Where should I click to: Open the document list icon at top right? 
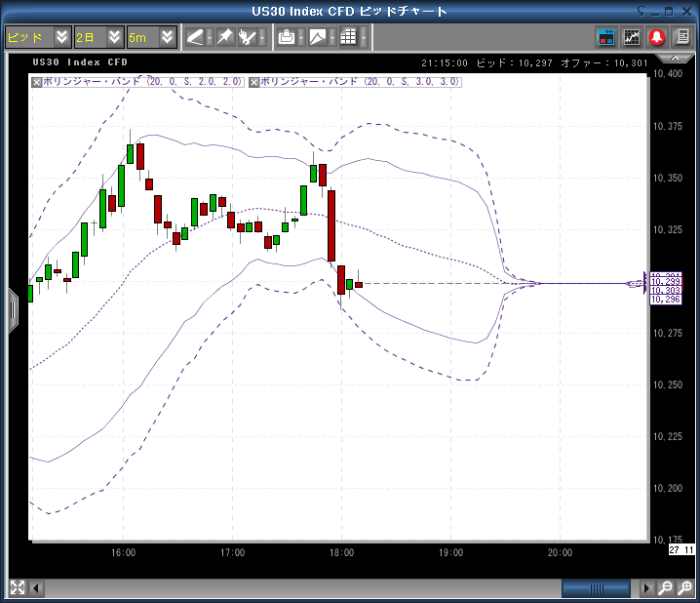click(681, 37)
